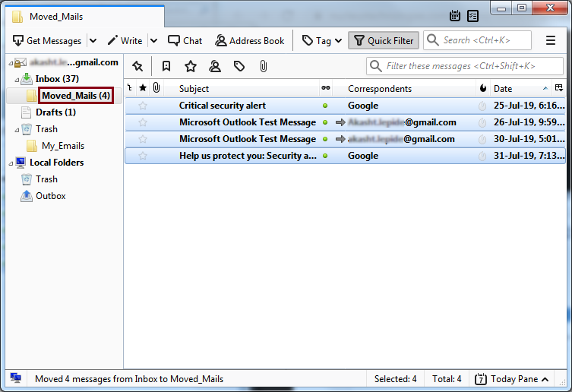Sort by Date column header
The image size is (572, 392).
point(521,88)
